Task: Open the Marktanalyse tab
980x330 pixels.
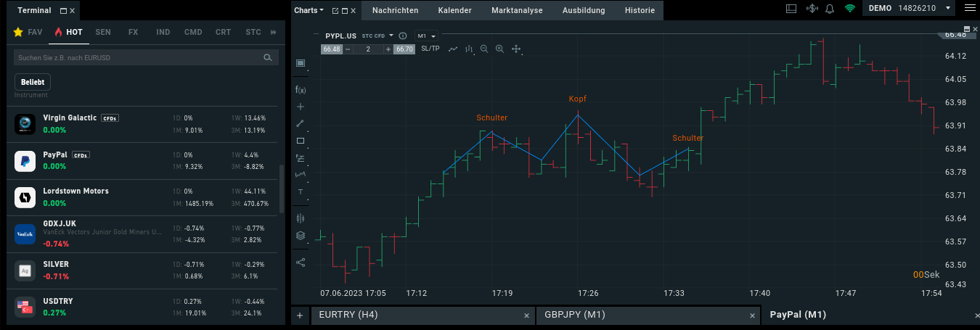Action: coord(517,10)
